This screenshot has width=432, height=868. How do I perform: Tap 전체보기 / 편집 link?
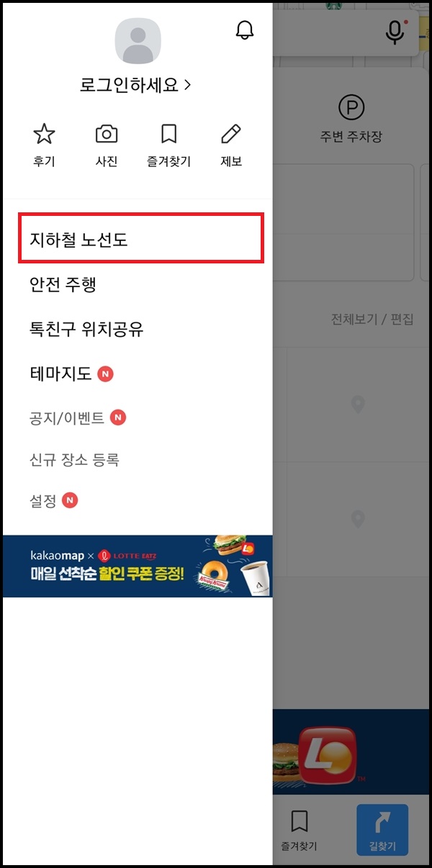(372, 320)
